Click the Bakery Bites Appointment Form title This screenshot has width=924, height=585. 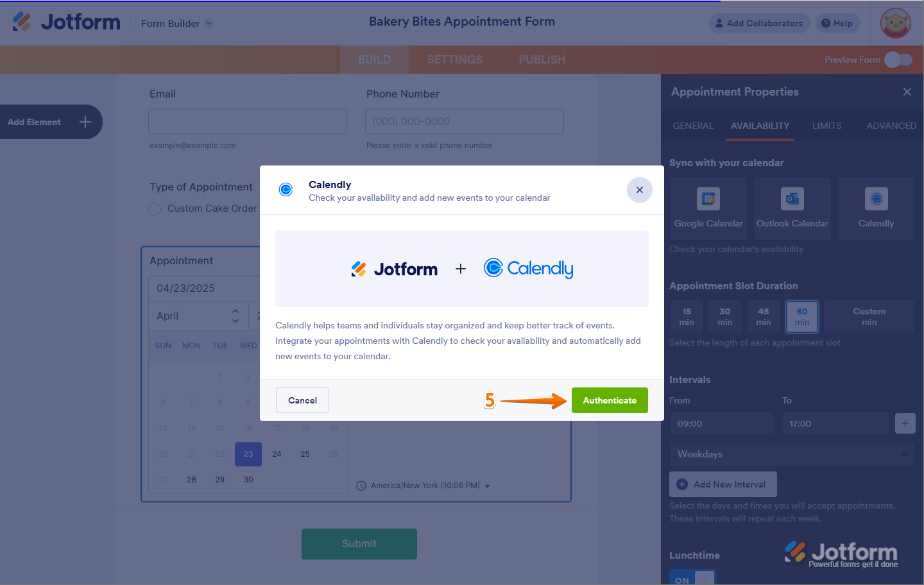pos(462,22)
